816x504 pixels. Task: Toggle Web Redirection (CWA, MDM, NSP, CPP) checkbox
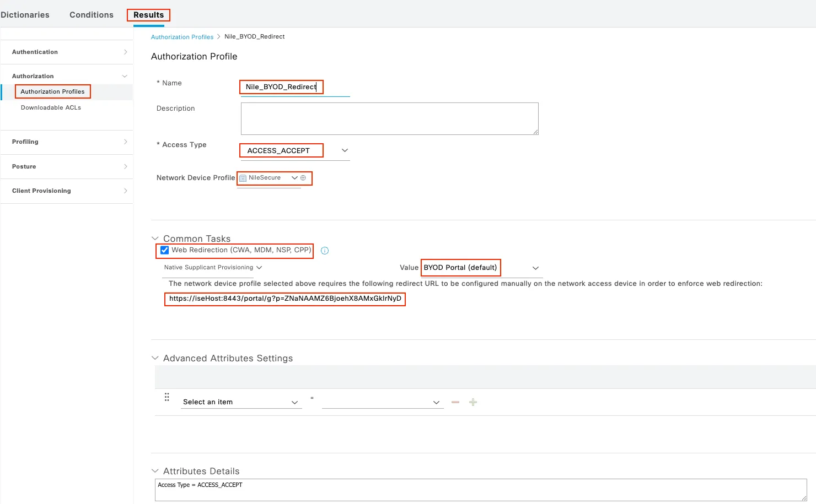point(164,250)
